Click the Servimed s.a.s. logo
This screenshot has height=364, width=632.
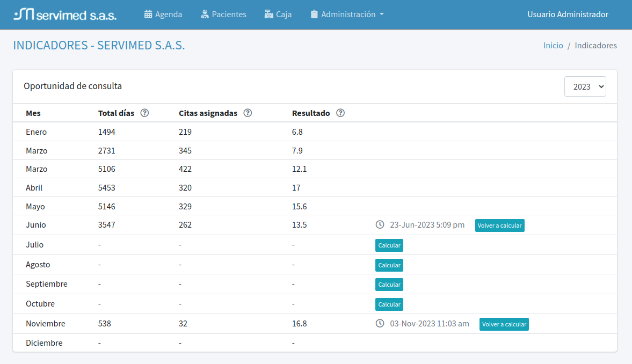65,14
